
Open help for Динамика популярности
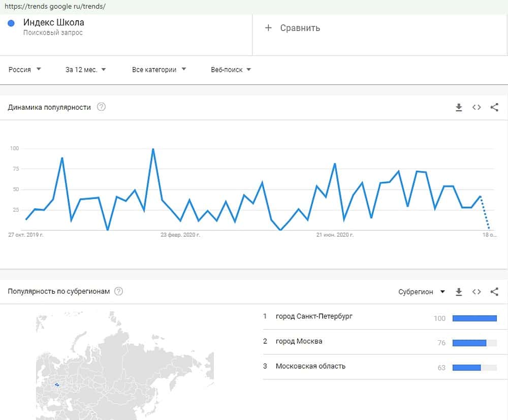(101, 107)
